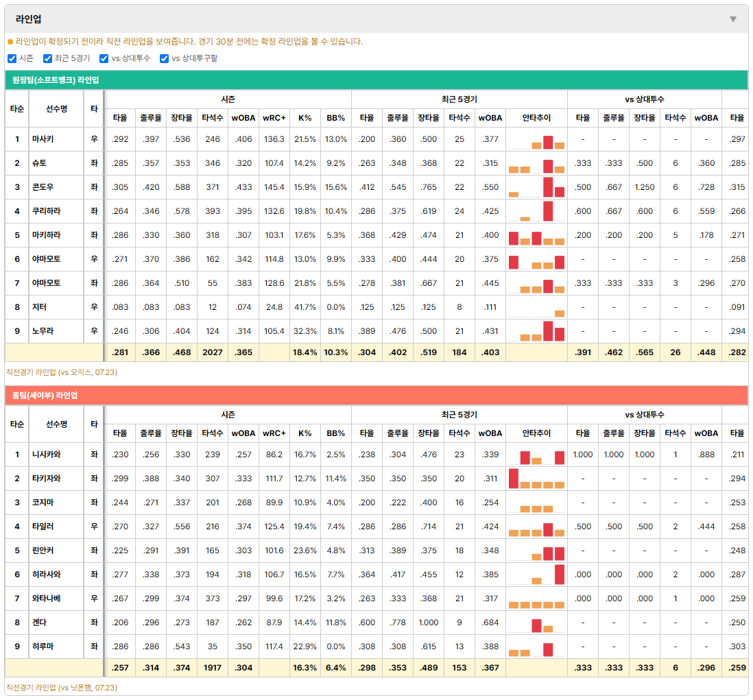Toggle the 최근 5경기 checkbox

(47, 58)
